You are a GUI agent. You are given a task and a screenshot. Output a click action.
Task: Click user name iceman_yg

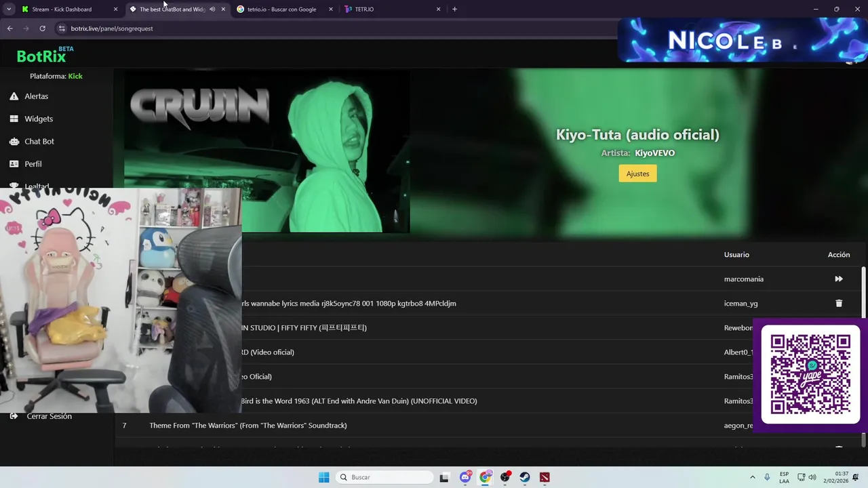coord(741,303)
